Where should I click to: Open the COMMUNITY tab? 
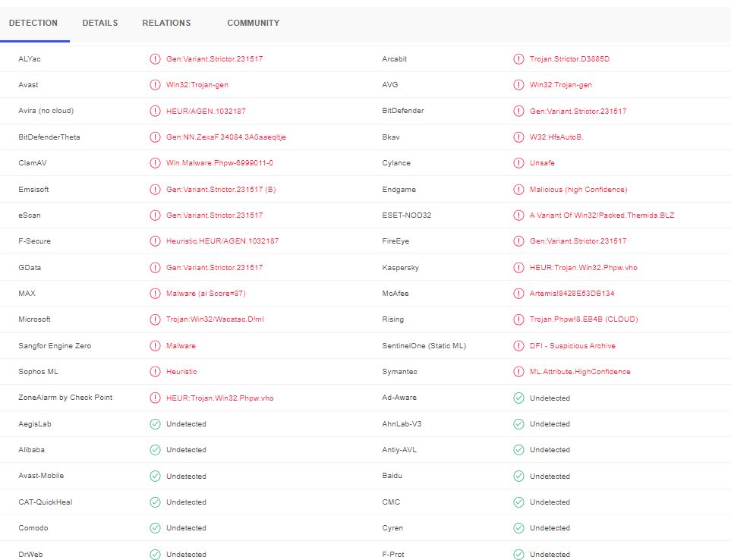point(253,23)
